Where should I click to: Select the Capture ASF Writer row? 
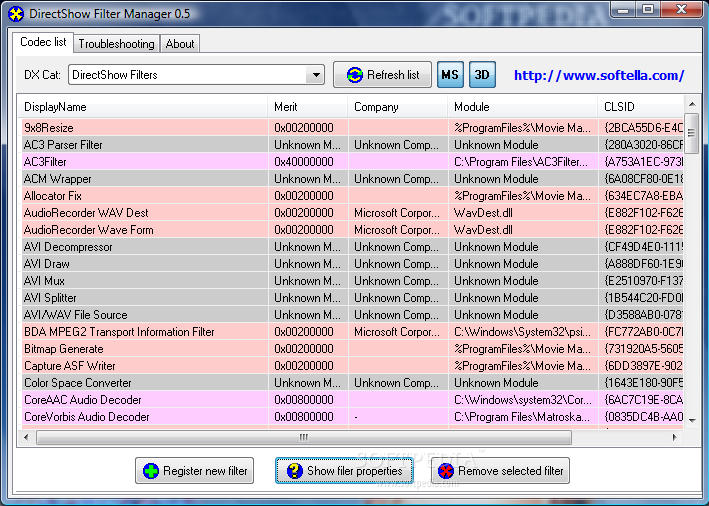click(x=352, y=366)
